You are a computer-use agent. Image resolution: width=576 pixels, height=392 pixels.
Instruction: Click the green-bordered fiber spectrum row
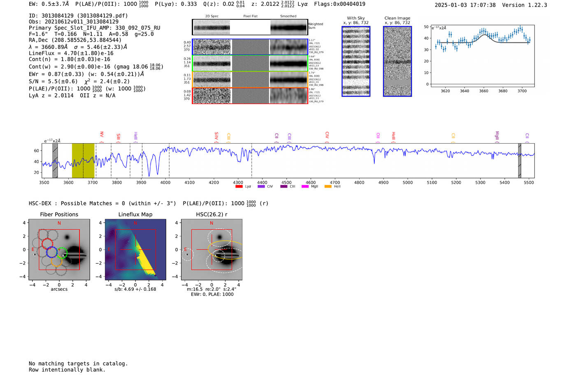pyautogui.click(x=250, y=63)
